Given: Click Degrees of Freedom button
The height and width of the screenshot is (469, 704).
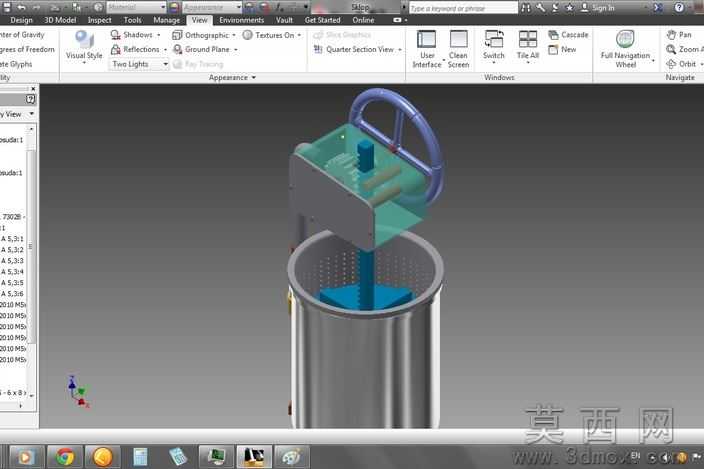Looking at the screenshot, I should point(27,49).
